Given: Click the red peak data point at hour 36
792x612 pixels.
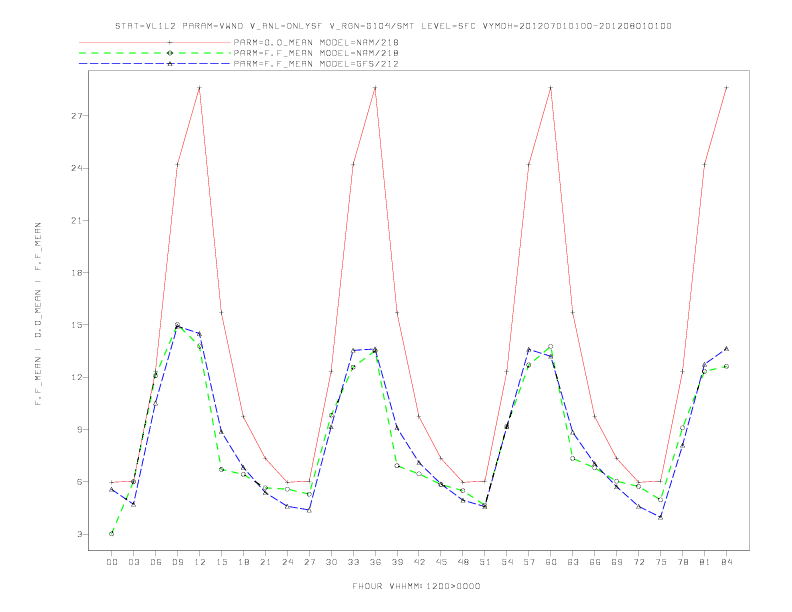Looking at the screenshot, I should [x=375, y=88].
